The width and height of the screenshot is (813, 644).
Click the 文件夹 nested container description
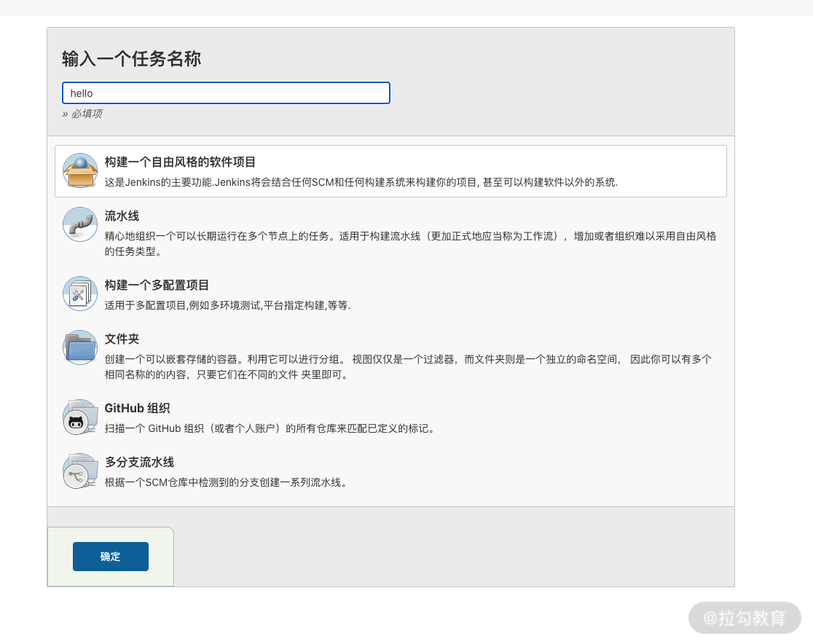(x=408, y=366)
